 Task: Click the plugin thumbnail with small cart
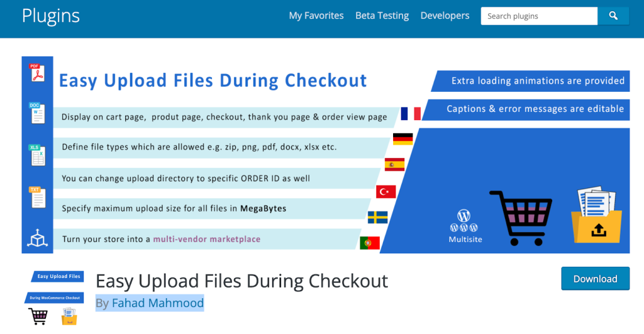[54, 298]
